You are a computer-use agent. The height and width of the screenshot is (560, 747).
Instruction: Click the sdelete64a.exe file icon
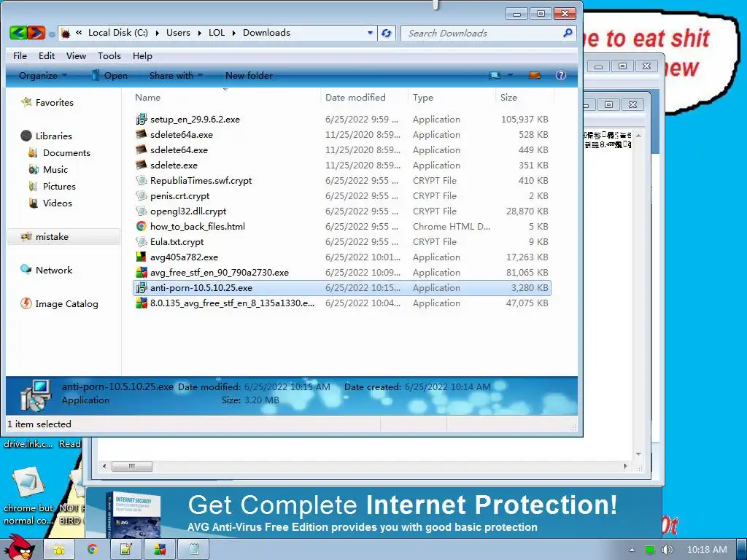(x=141, y=134)
